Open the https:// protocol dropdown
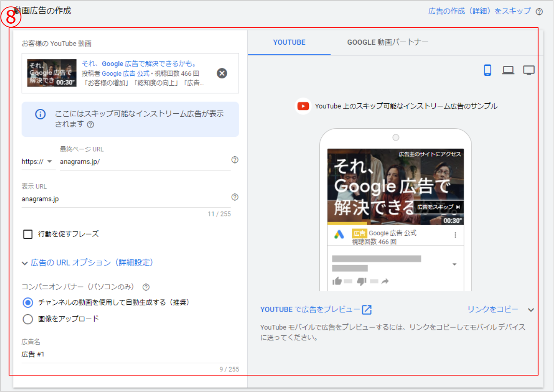The width and height of the screenshot is (554, 392). [x=37, y=162]
